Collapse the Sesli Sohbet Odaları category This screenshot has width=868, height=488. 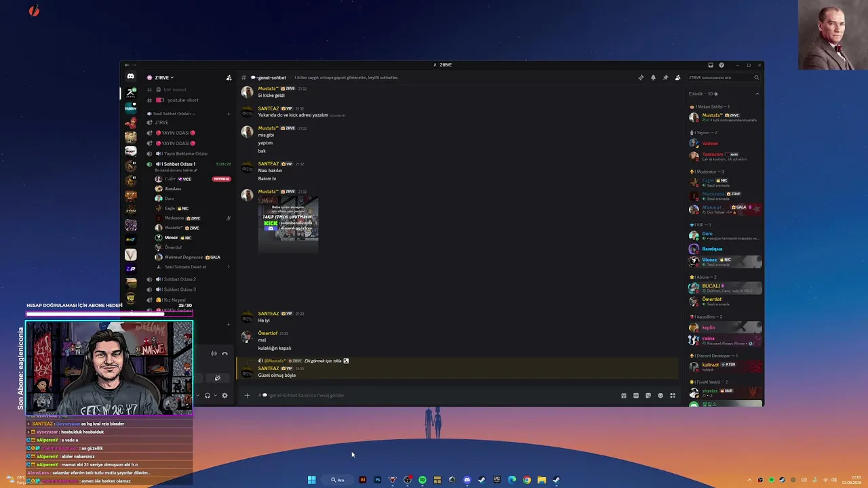(174, 114)
